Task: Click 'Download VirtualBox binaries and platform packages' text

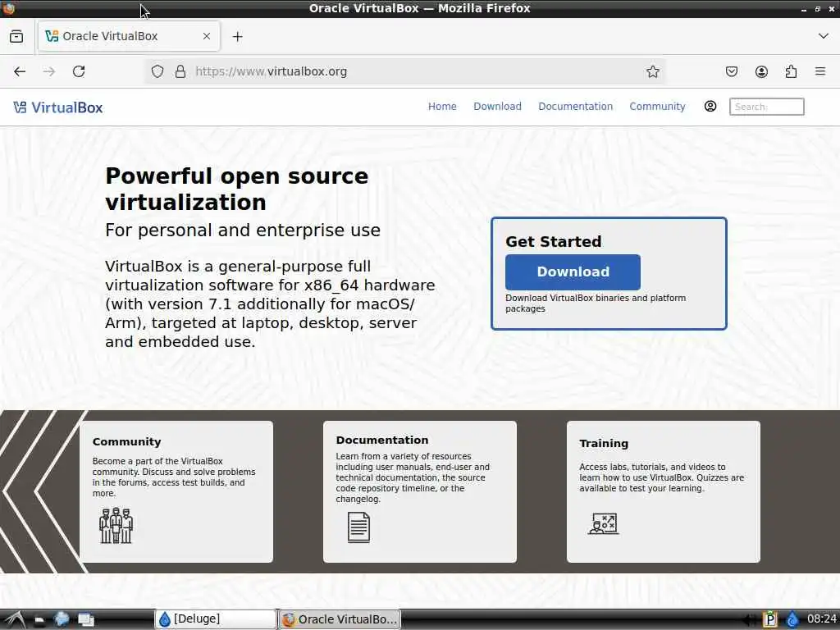Action: 596,304
